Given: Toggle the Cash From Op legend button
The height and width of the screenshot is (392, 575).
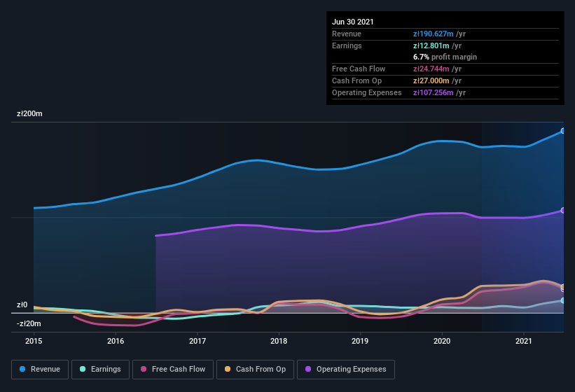Looking at the screenshot, I should [255, 370].
